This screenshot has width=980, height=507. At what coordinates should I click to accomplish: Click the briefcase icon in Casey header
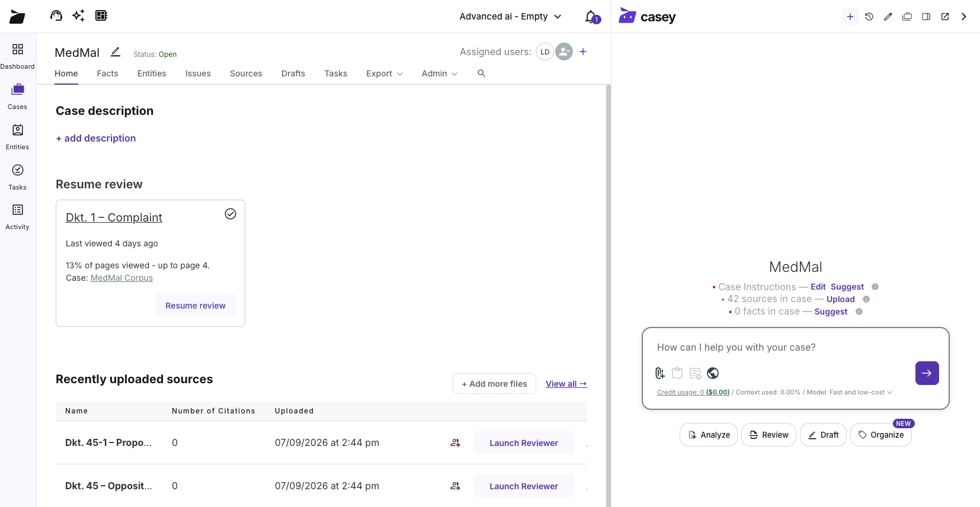coord(907,17)
